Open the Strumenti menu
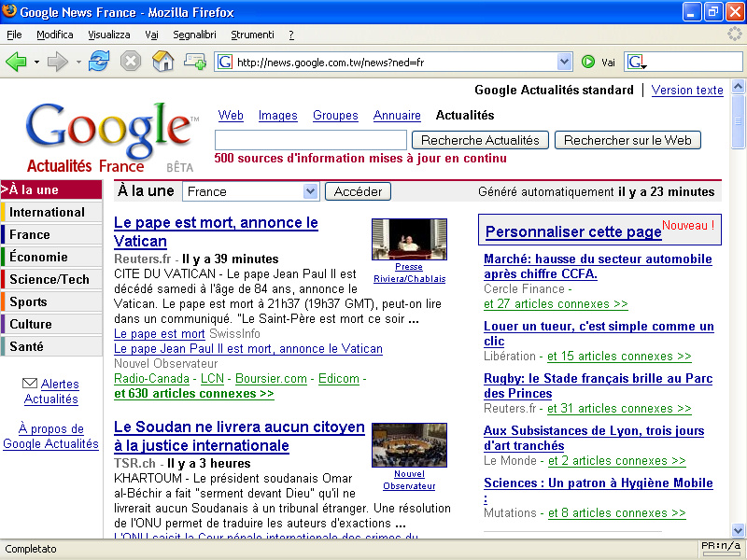Screen dimensions: 747x560 pos(252,35)
